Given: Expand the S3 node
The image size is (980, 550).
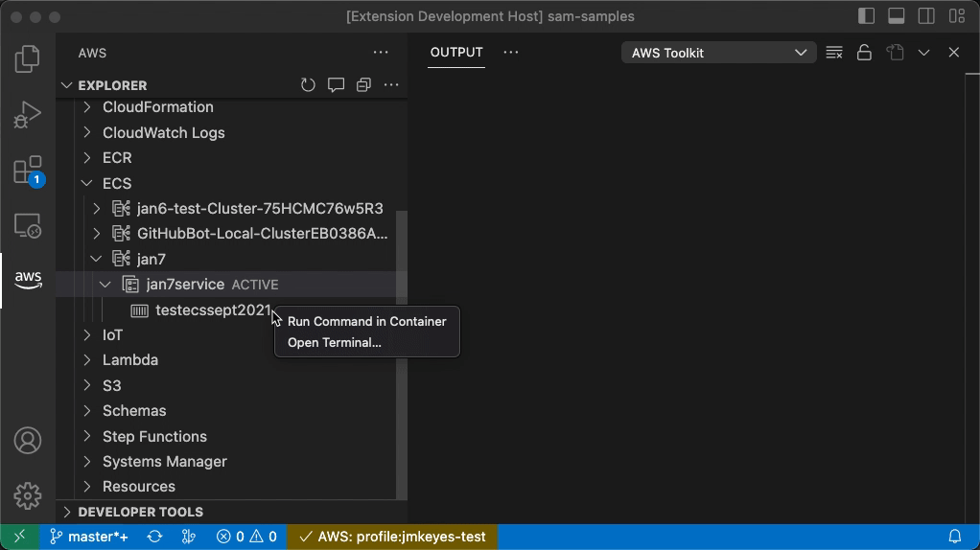Looking at the screenshot, I should [x=87, y=385].
